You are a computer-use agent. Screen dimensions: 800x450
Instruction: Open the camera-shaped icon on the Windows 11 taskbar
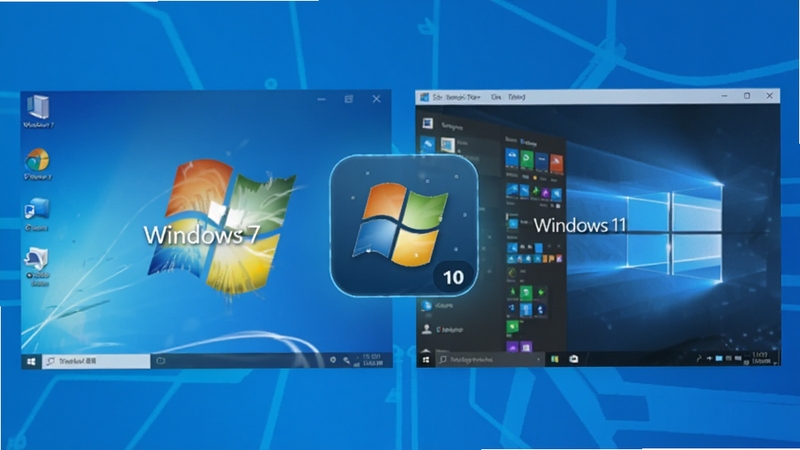tap(574, 359)
